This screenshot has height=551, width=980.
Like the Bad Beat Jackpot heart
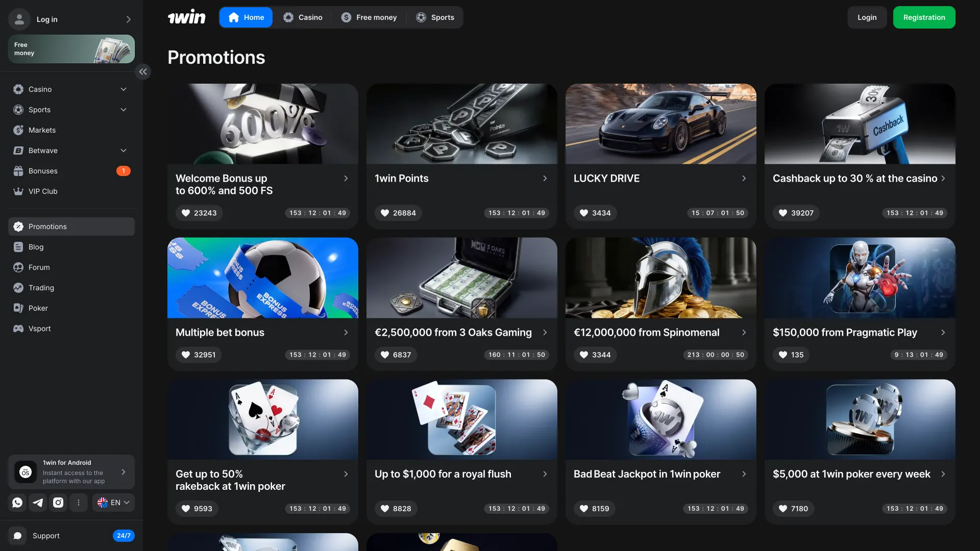pyautogui.click(x=584, y=509)
